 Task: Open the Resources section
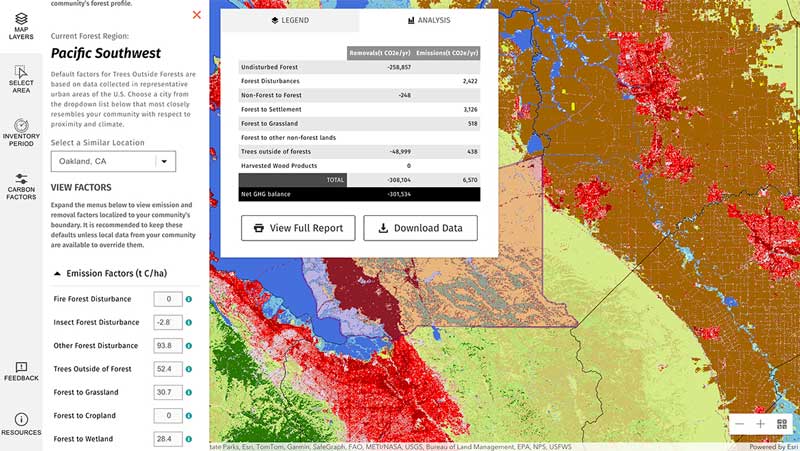tap(21, 425)
